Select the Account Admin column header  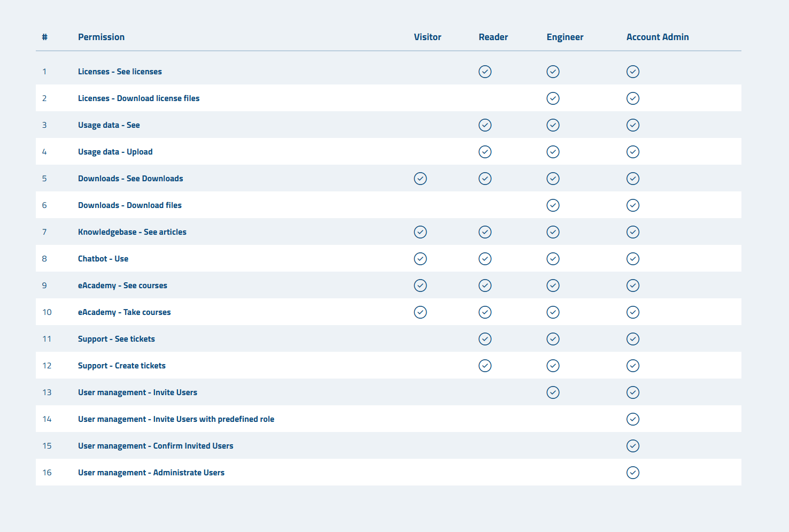[x=657, y=37]
